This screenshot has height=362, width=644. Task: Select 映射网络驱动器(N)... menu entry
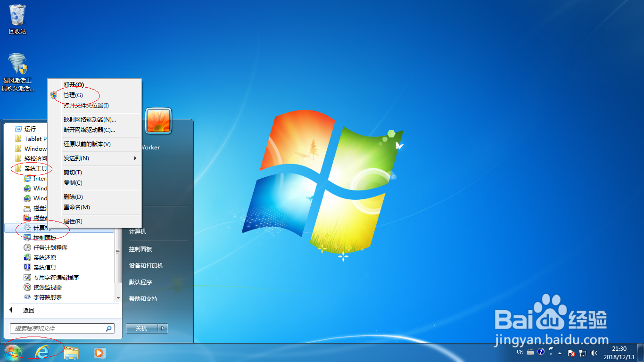point(95,119)
